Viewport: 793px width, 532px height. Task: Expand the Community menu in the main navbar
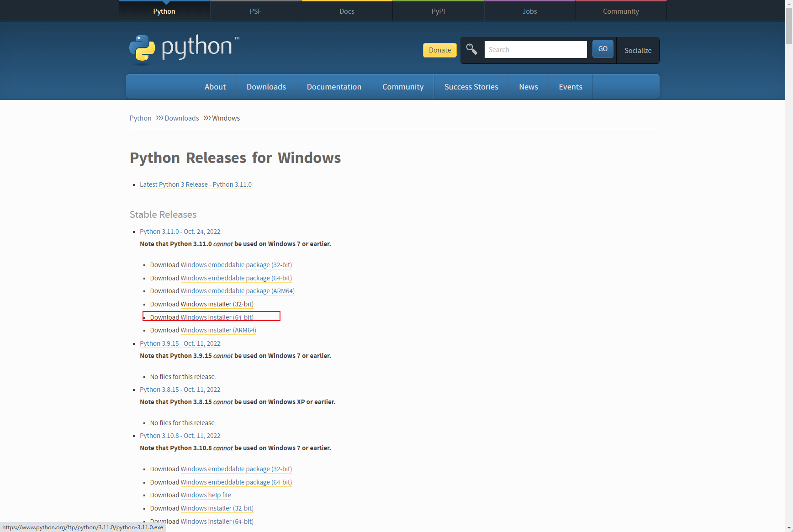pos(402,87)
